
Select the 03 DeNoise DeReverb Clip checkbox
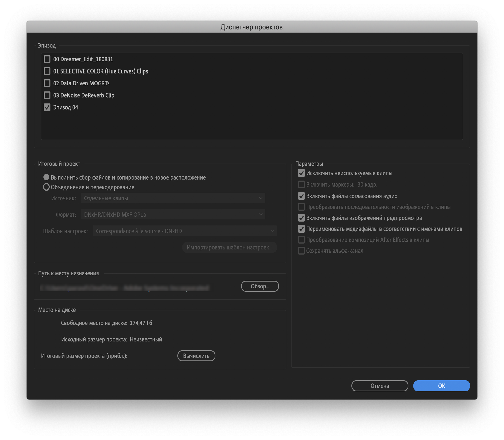point(47,95)
